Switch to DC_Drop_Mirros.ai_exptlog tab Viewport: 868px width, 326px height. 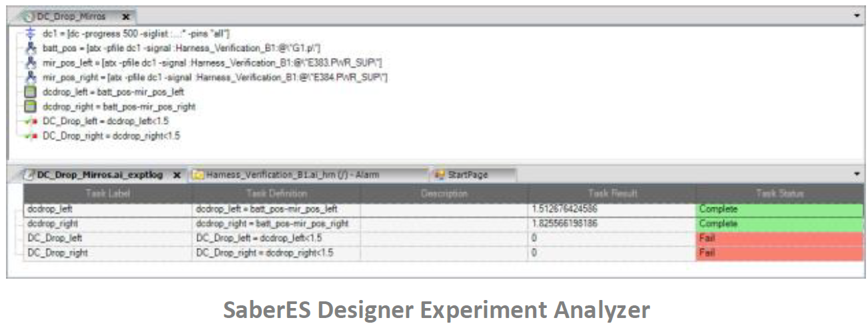tap(100, 175)
